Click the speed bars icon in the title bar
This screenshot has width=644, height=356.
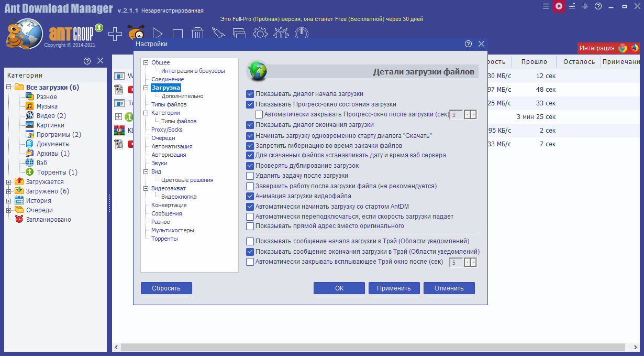572,6
